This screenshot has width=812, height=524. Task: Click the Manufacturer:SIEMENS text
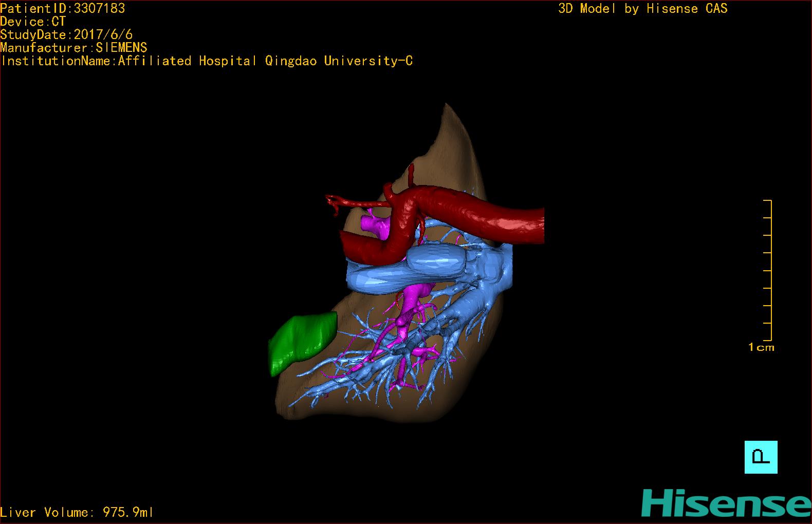coord(73,48)
